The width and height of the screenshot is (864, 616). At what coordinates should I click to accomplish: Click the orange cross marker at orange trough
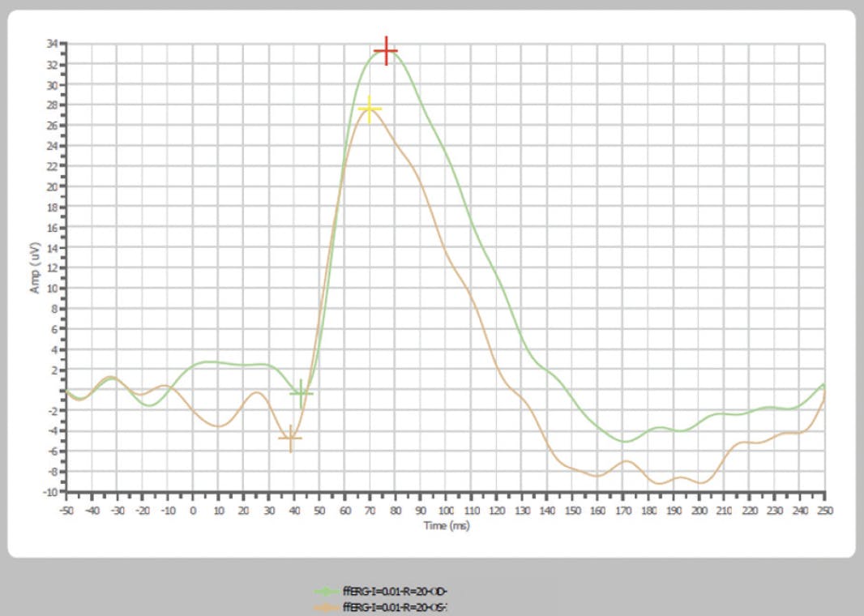(x=290, y=438)
